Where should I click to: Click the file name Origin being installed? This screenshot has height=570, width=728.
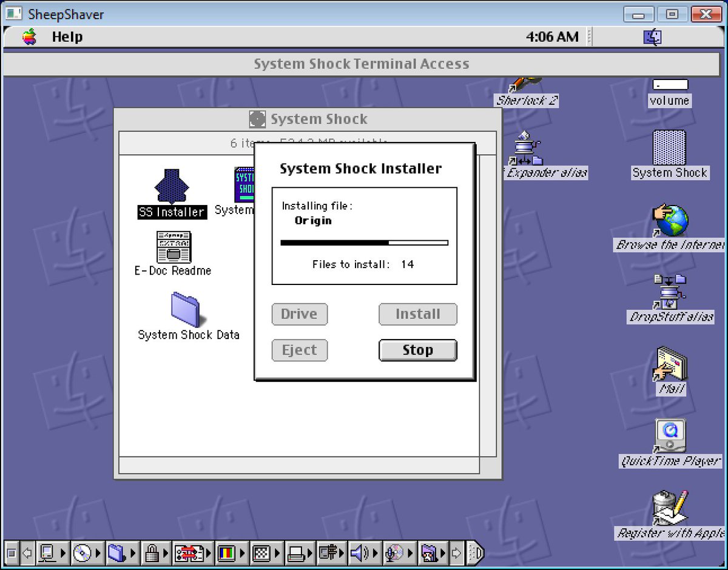[x=313, y=221]
